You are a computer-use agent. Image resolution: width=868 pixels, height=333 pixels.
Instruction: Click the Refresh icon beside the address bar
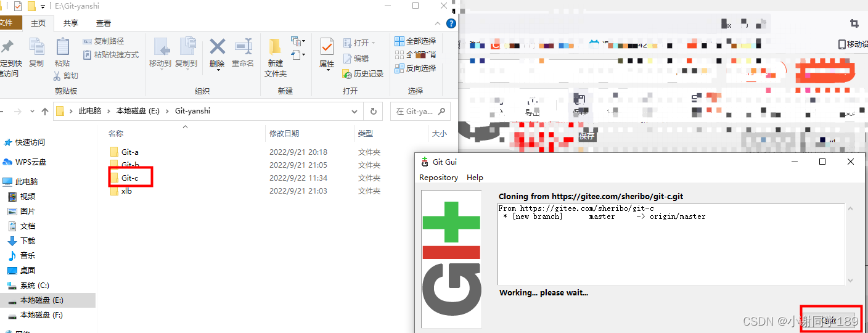tap(373, 112)
